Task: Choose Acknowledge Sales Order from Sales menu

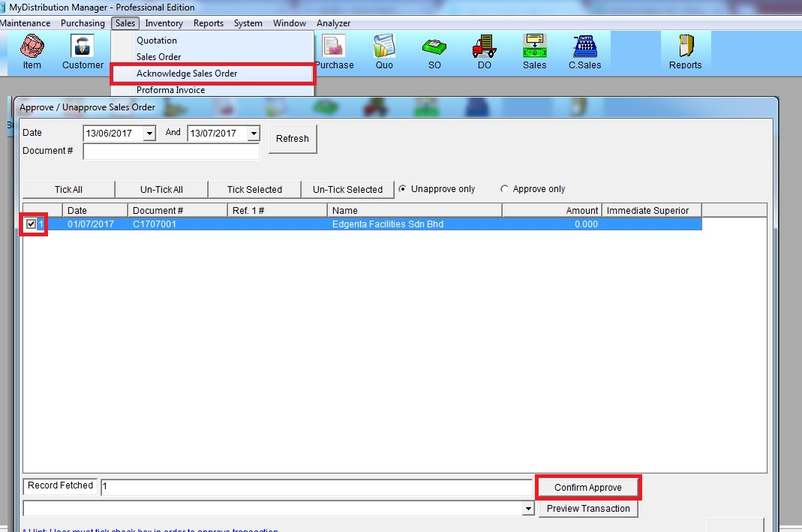Action: [x=187, y=74]
